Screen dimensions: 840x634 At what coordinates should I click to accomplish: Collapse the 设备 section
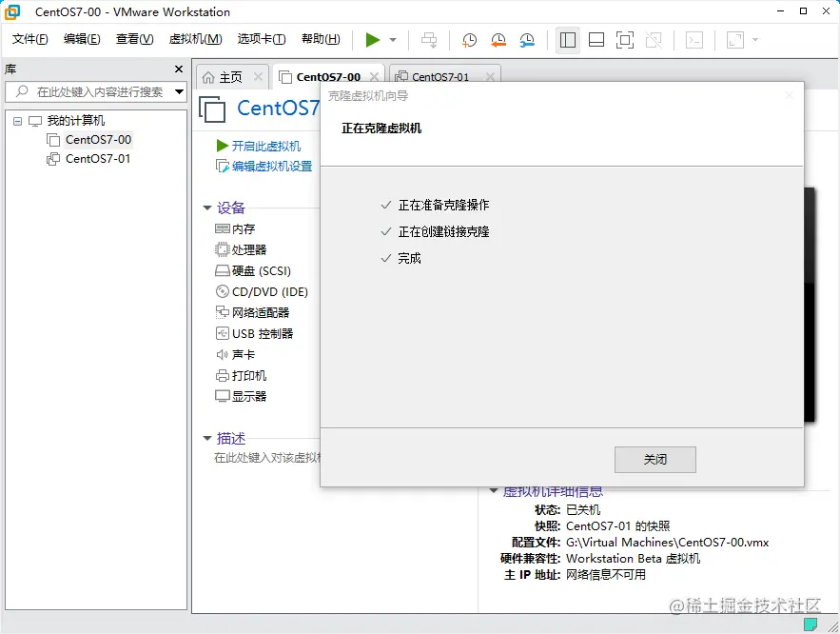click(207, 208)
